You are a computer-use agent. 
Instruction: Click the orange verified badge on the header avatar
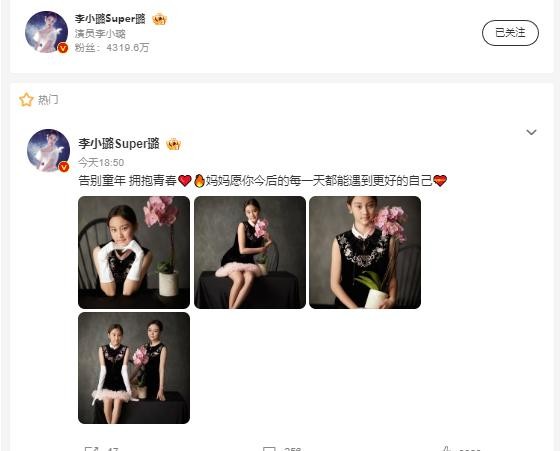(63, 47)
